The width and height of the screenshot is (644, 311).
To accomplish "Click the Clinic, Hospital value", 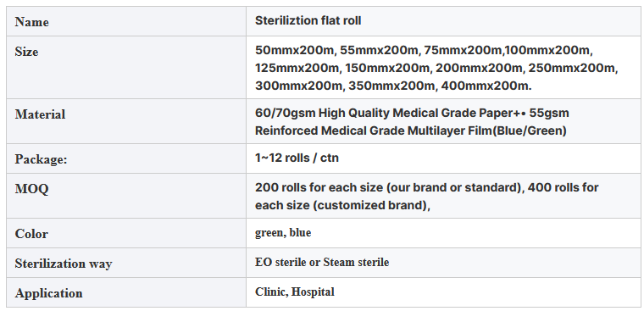I will coord(295,292).
